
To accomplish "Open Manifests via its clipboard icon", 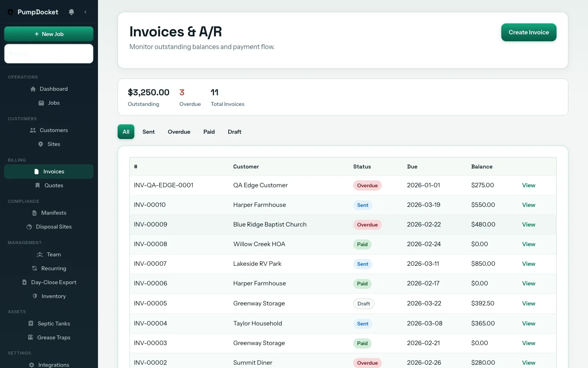I will pyautogui.click(x=35, y=213).
